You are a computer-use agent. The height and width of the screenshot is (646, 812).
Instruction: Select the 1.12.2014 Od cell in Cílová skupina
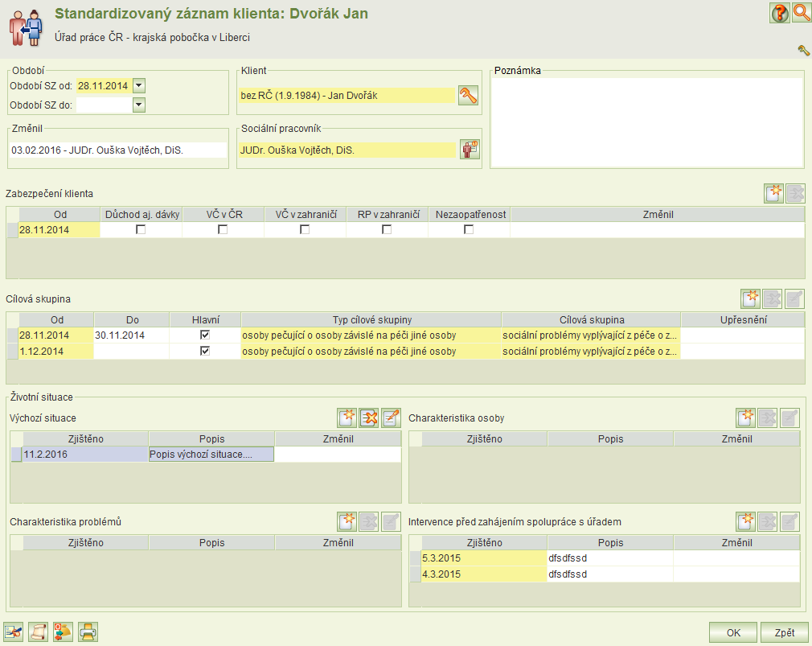tap(56, 352)
